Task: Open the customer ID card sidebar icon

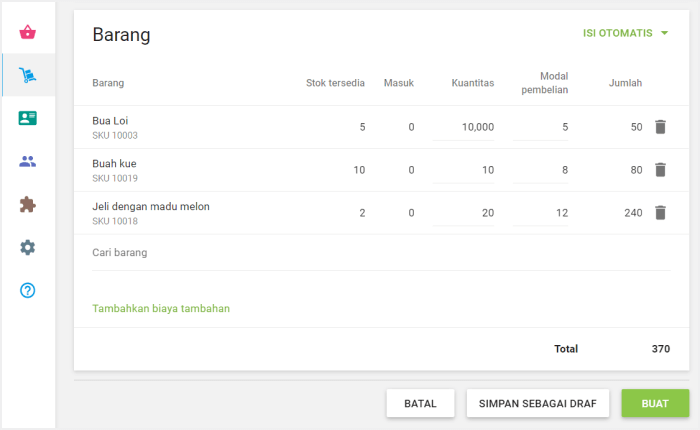Action: coord(28,118)
